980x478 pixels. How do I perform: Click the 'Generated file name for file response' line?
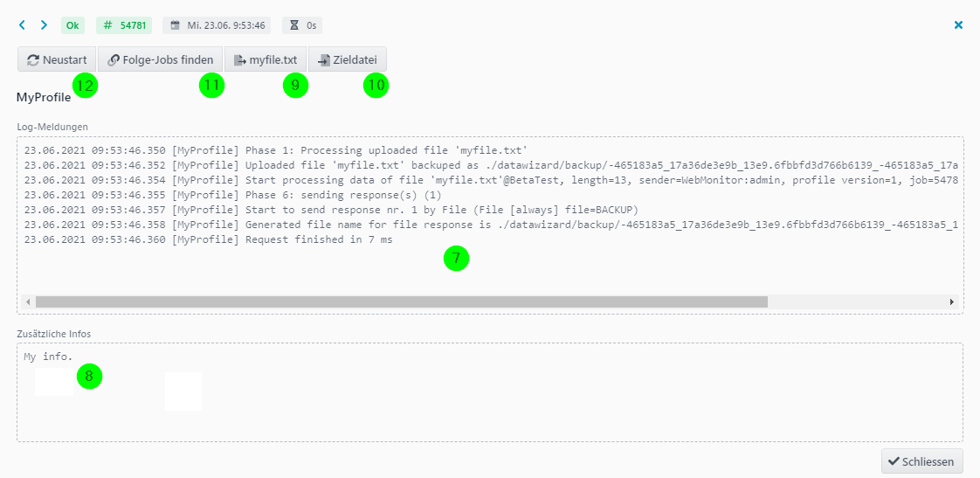tap(491, 225)
